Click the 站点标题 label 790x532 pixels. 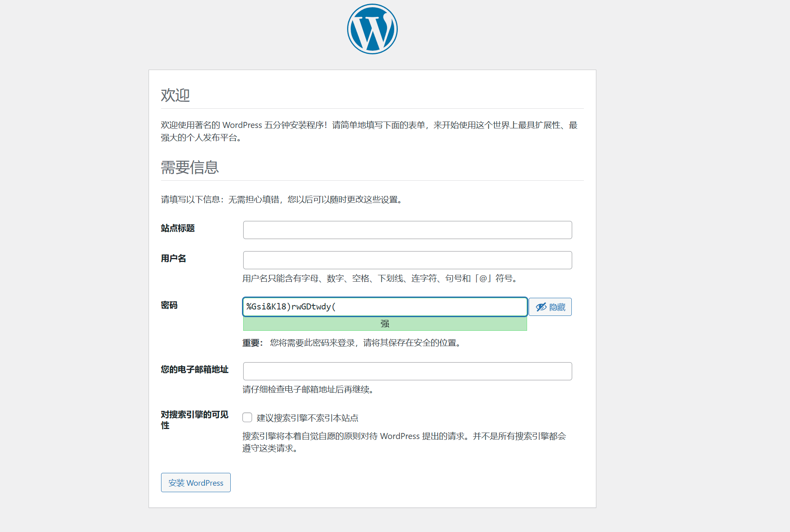click(178, 228)
